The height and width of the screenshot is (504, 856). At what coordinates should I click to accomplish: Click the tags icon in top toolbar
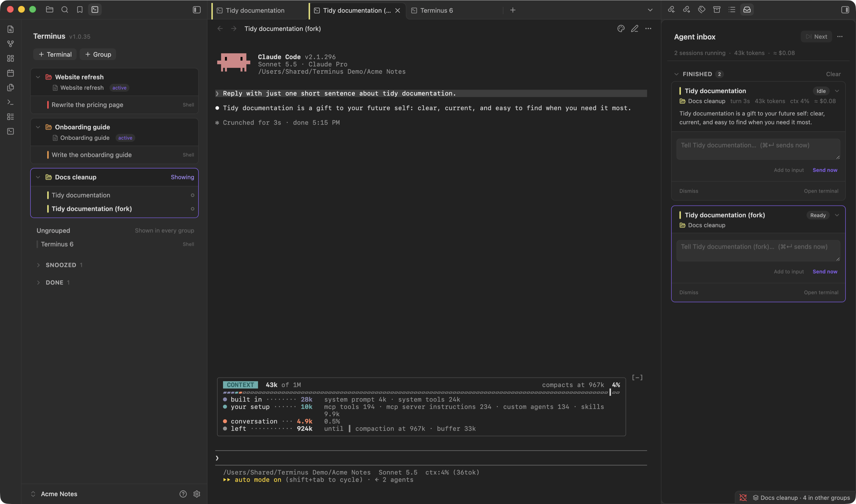tap(702, 10)
